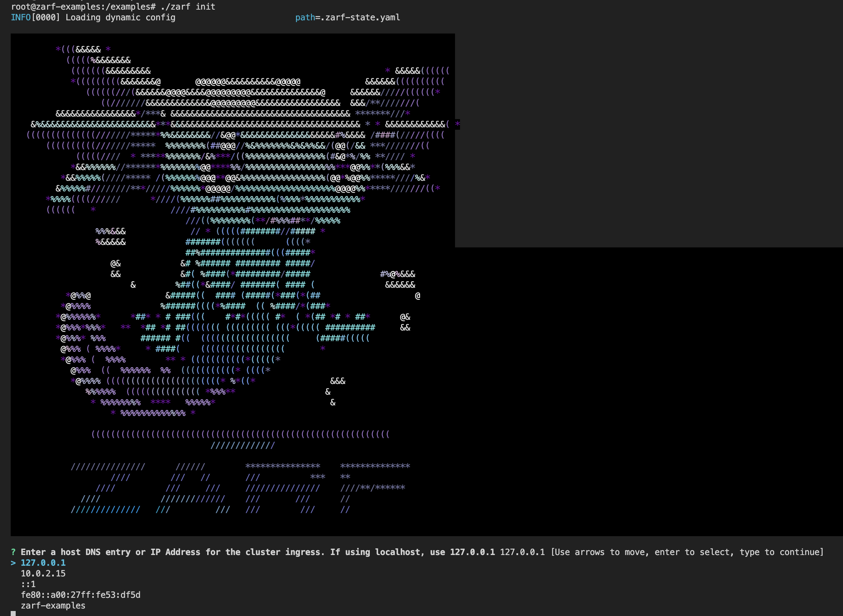This screenshot has width=843, height=616.
Task: Click the ./zarf init command text
Action: 188,7
